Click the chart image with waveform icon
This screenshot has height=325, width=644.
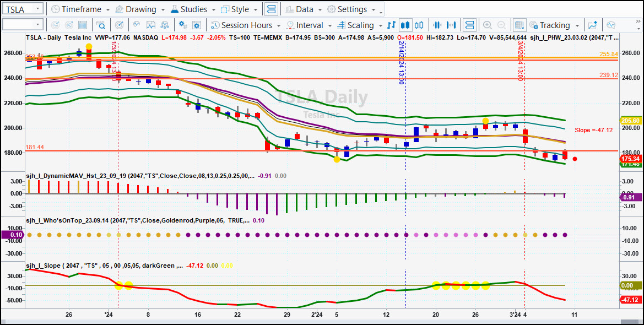point(151,25)
